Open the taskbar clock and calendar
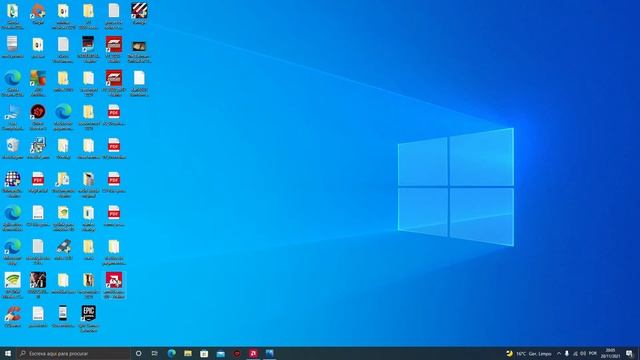Image resolution: width=640 pixels, height=360 pixels. tap(610, 353)
